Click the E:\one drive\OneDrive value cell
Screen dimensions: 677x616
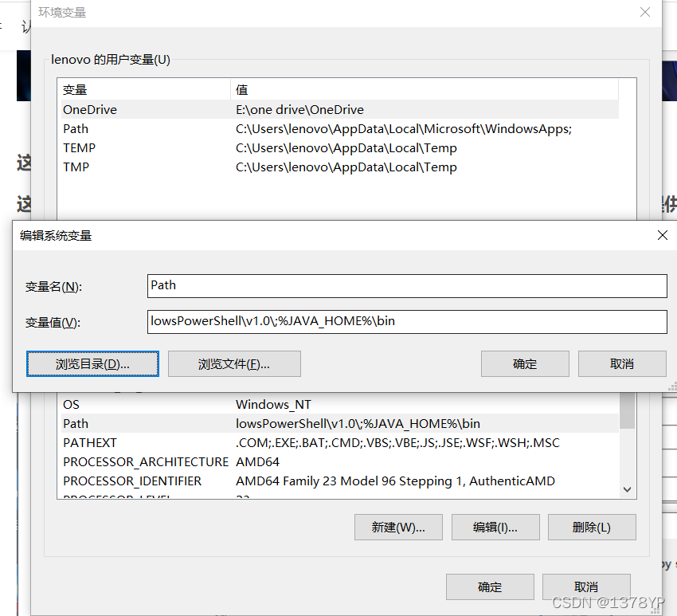[299, 110]
